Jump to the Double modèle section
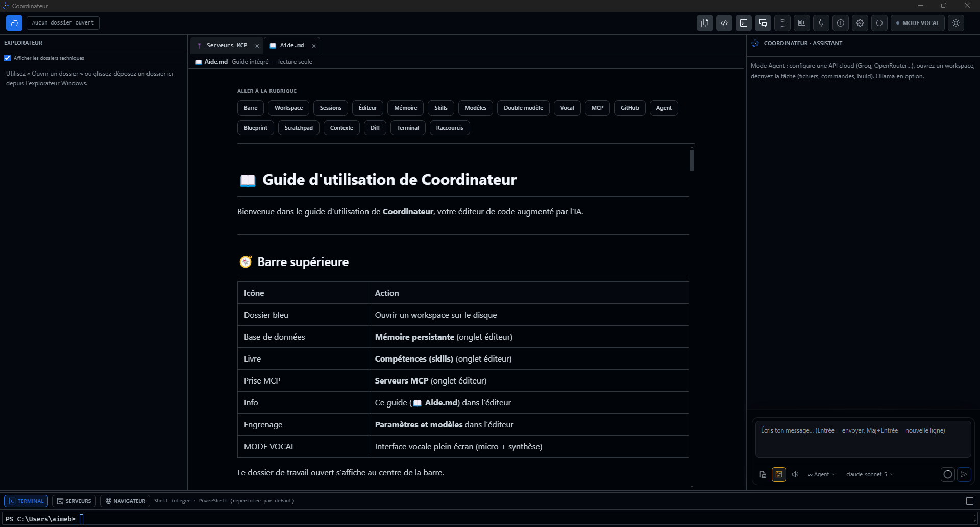Screen dimensions: 980x527 [x=523, y=108]
